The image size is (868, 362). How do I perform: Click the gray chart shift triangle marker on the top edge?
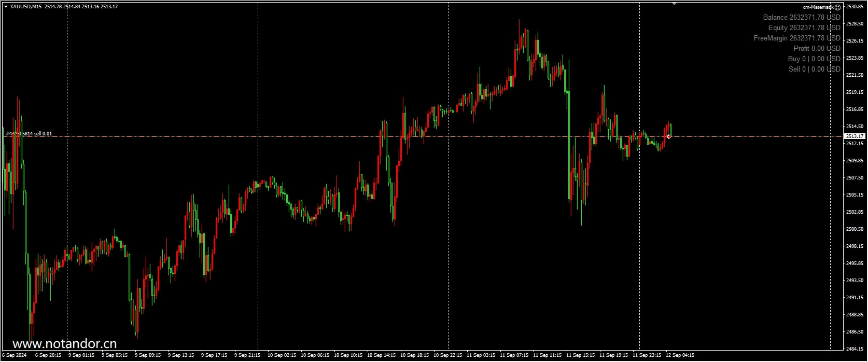tap(674, 4)
